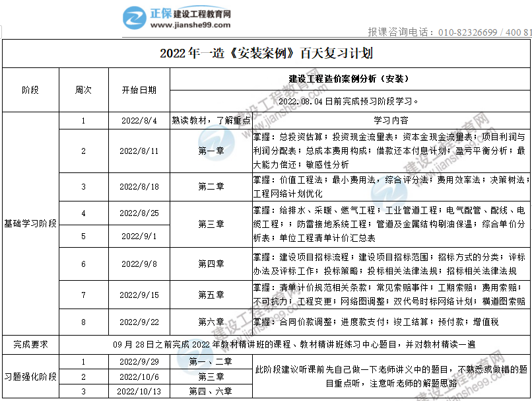Viewport: 532px width, 401px height.
Task: Select the 开始日期 column header cell
Action: [x=139, y=90]
